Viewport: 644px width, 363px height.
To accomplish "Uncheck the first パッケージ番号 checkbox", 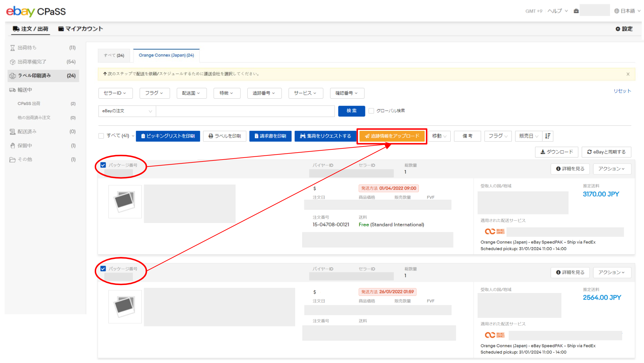I will [103, 165].
